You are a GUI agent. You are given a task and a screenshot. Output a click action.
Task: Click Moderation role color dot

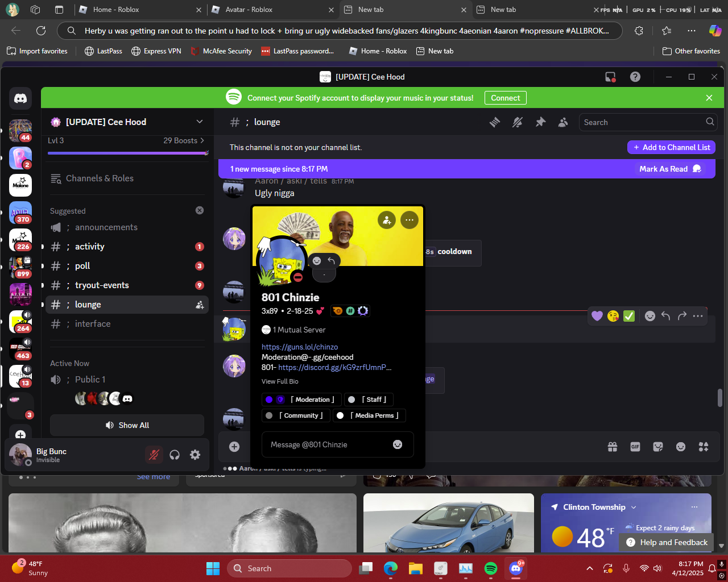click(x=269, y=400)
